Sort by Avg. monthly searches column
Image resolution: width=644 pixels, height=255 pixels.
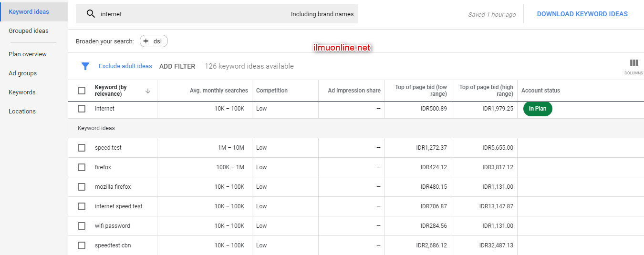click(x=218, y=91)
